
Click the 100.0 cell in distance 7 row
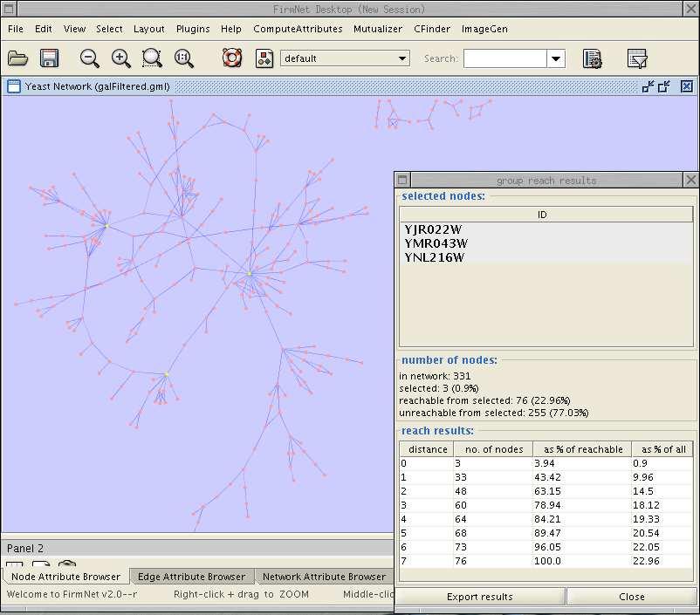pos(581,561)
